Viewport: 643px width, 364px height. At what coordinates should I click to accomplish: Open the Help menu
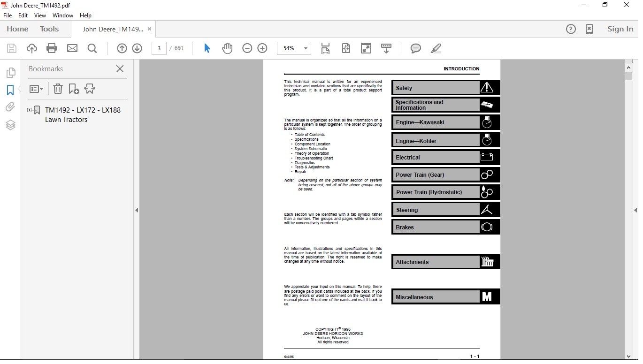85,15
